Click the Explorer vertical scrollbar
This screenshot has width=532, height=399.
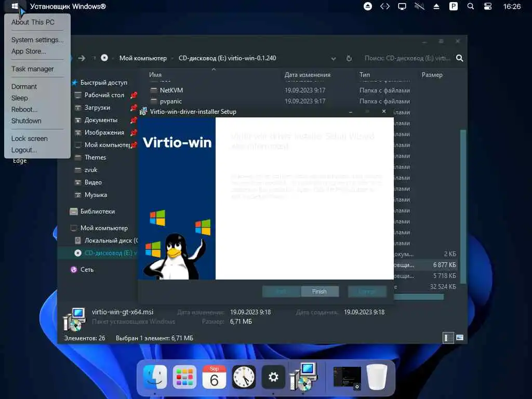tap(463, 207)
